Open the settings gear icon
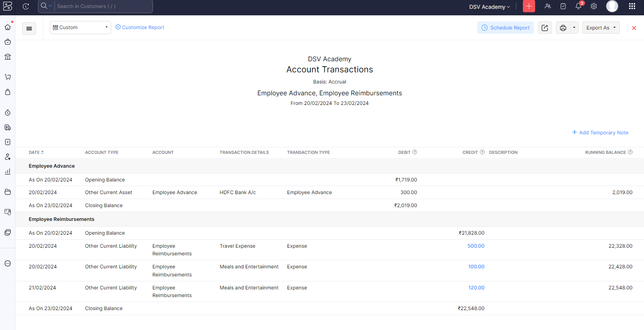The height and width of the screenshot is (330, 644). [x=594, y=7]
